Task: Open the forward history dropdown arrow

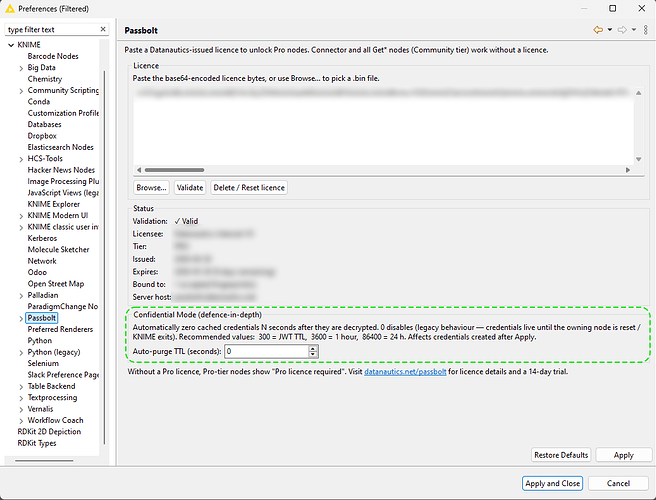Action: click(634, 30)
